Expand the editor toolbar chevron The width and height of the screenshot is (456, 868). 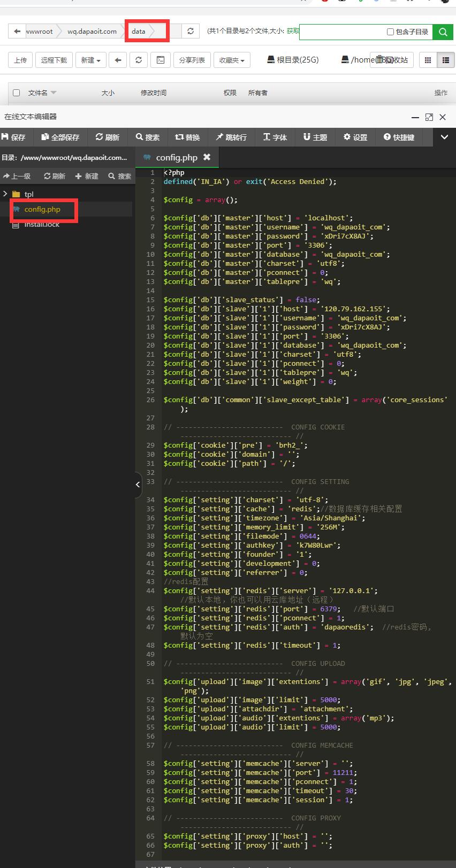444,137
